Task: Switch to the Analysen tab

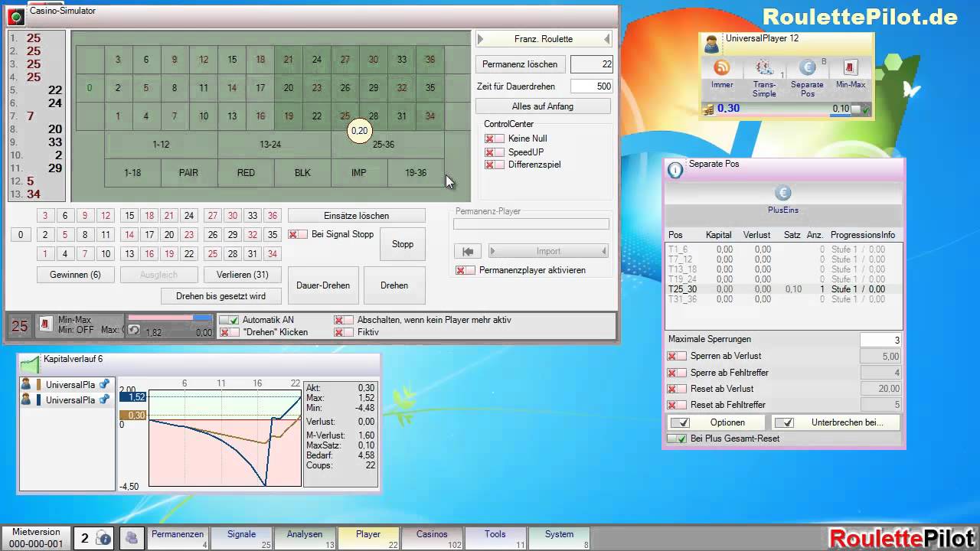Action: [x=305, y=538]
